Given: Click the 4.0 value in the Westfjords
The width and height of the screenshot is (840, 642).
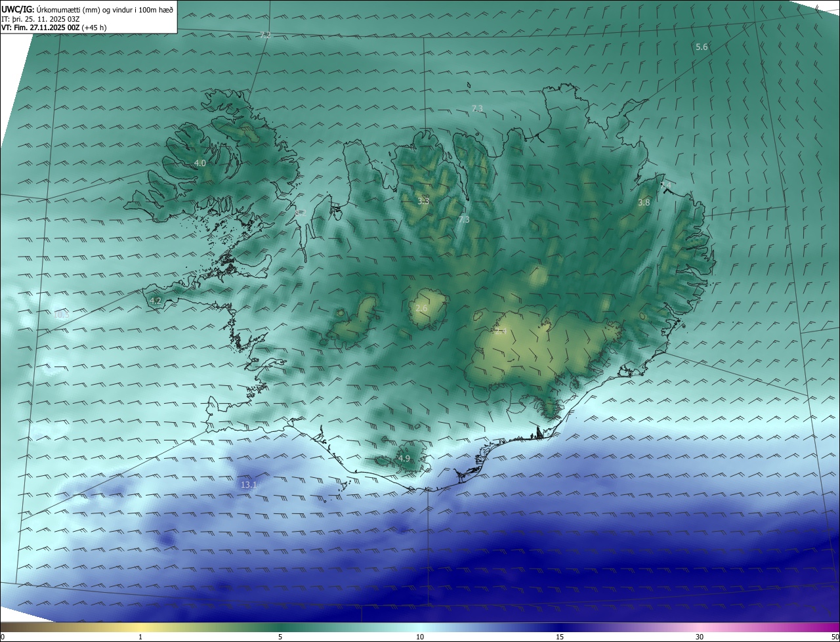Looking at the screenshot, I should coord(200,163).
